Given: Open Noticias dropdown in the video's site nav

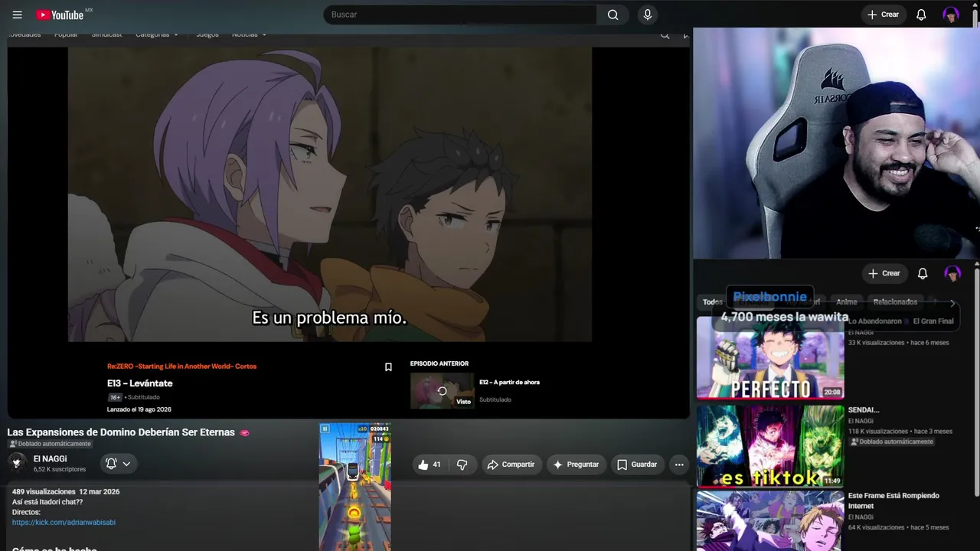Looking at the screenshot, I should pyautogui.click(x=250, y=34).
